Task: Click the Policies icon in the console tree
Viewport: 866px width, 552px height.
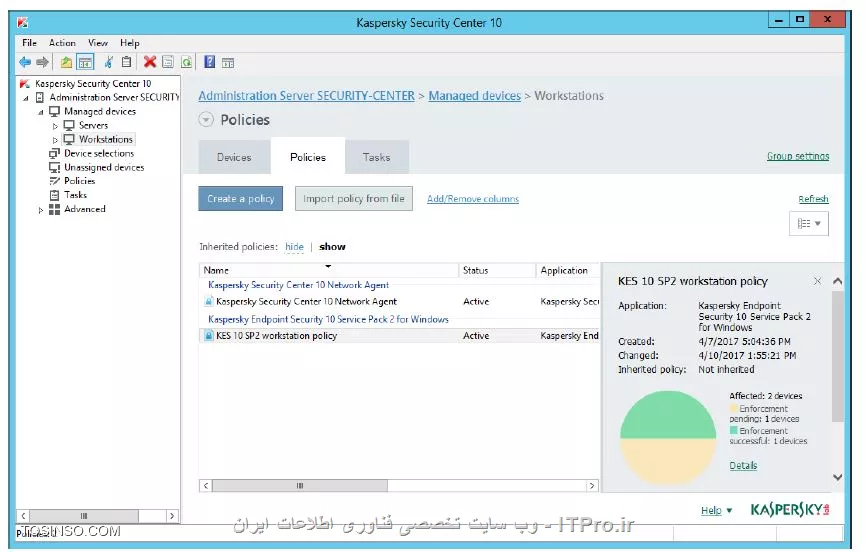Action: coord(54,181)
